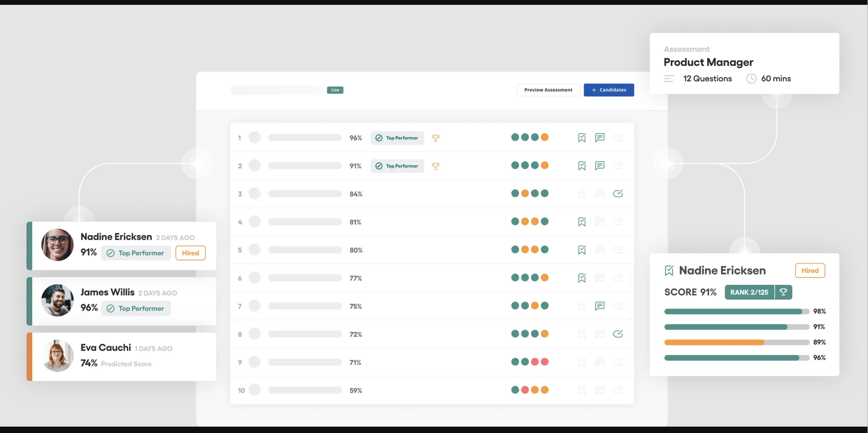Viewport: 868px width, 433px height.
Task: Click the Product Manager assessment title
Action: tap(708, 62)
